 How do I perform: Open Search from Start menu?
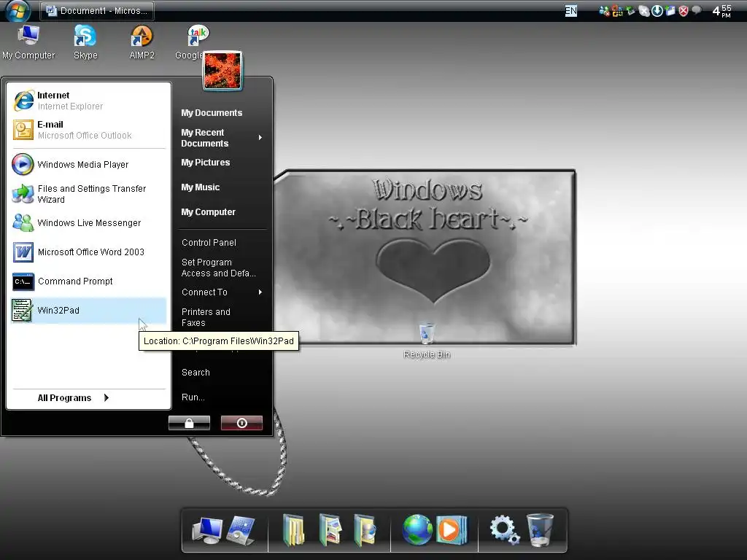(196, 373)
